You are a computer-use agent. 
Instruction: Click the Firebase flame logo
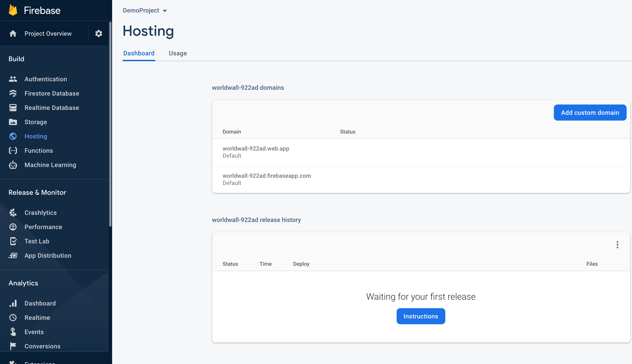(13, 10)
